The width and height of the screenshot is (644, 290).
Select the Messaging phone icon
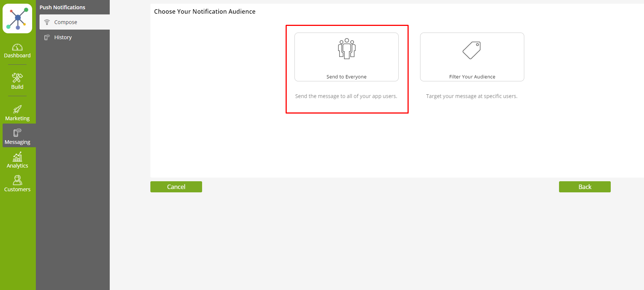17,133
